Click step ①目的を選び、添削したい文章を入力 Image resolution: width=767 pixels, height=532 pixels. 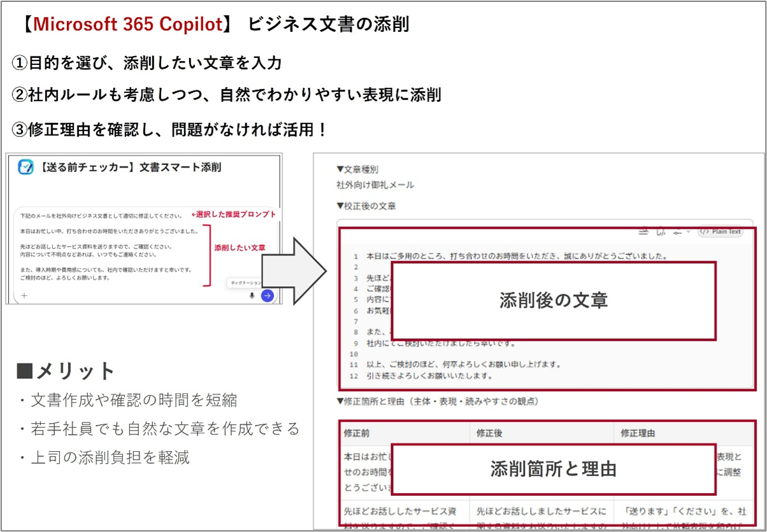click(x=147, y=63)
